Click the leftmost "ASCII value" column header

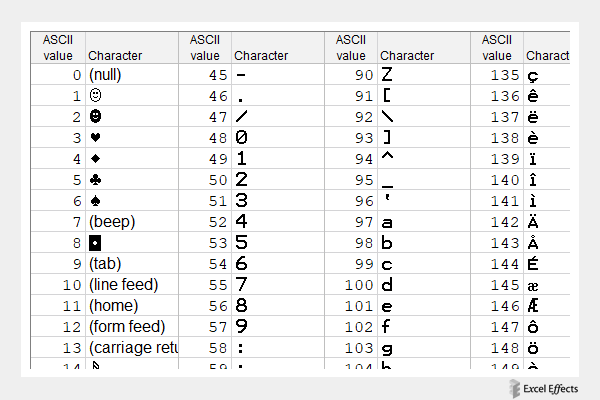coord(58,47)
